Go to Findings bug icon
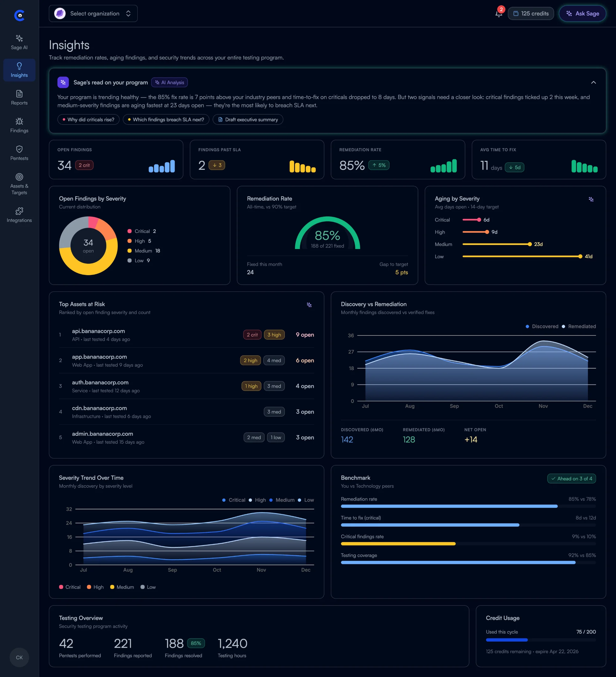 point(19,125)
